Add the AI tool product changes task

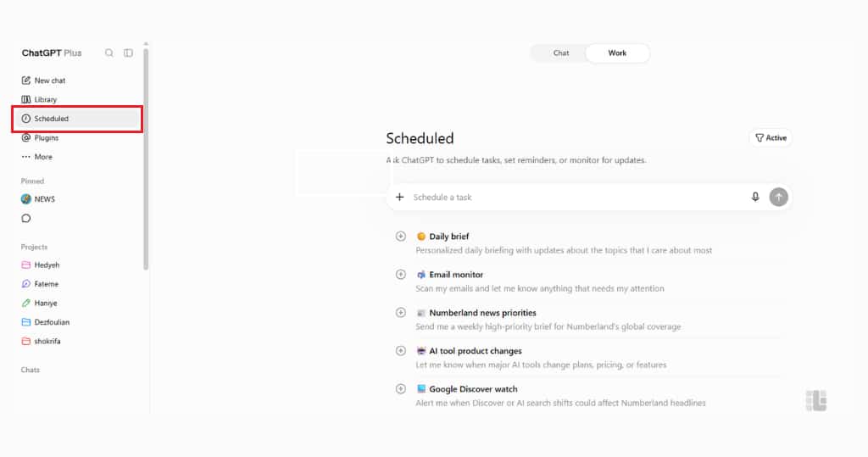pos(401,351)
